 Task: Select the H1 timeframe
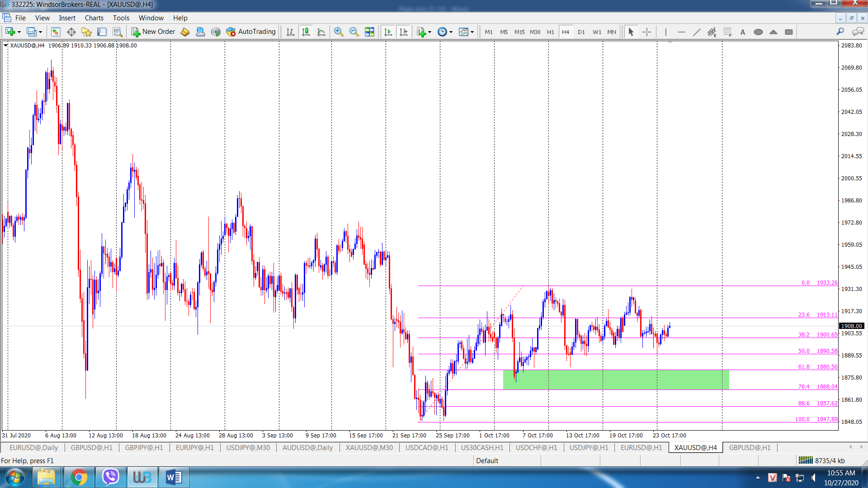[550, 32]
